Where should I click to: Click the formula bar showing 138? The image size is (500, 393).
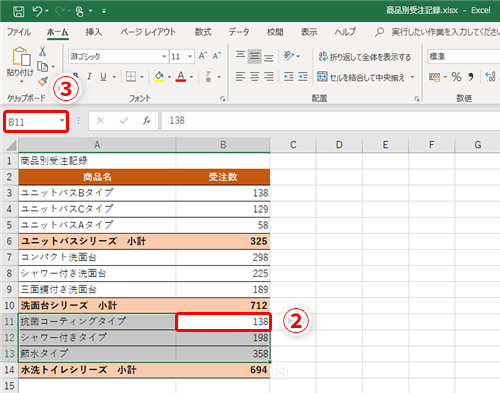[x=330, y=120]
